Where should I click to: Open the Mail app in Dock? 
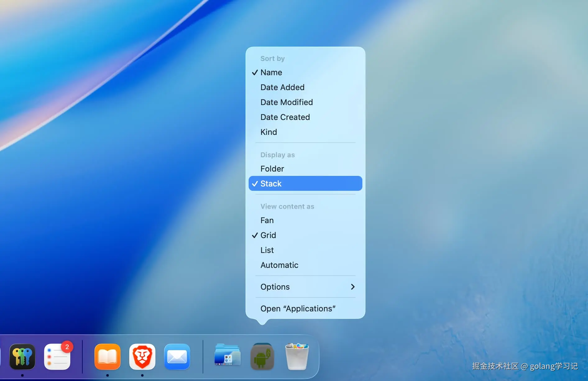[177, 357]
